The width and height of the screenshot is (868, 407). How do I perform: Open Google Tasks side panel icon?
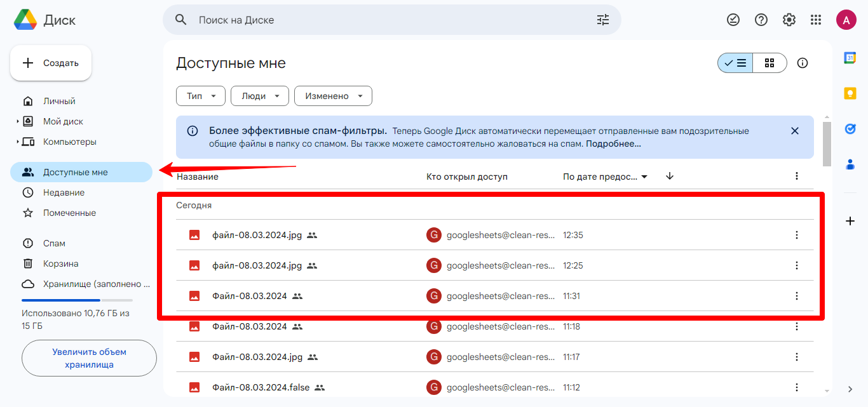pos(850,129)
